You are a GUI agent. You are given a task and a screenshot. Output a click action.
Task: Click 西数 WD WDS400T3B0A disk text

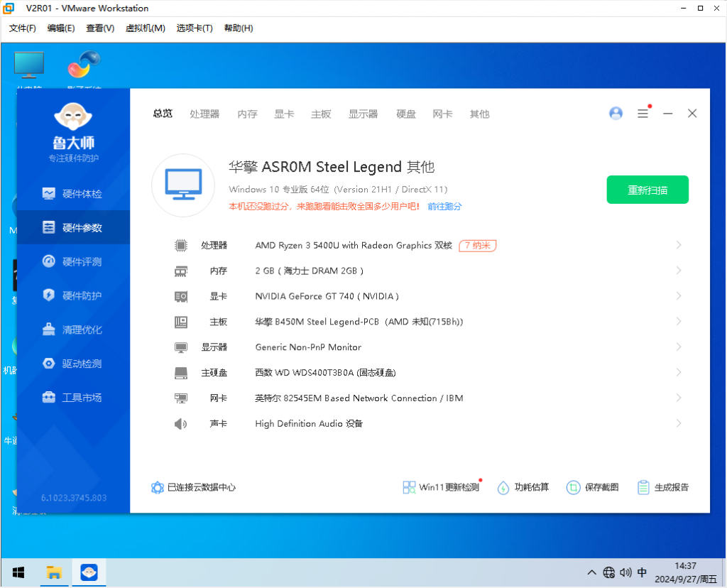(325, 372)
